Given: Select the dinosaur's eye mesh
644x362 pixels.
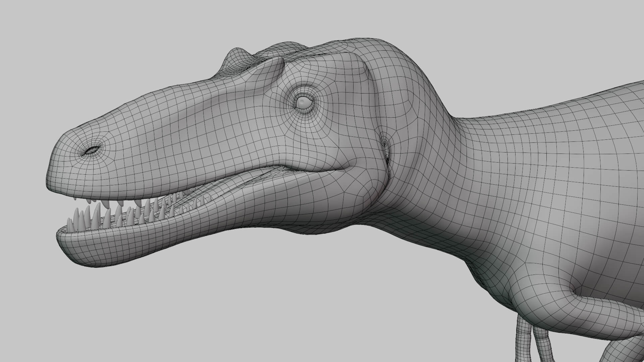Looking at the screenshot, I should [x=305, y=103].
